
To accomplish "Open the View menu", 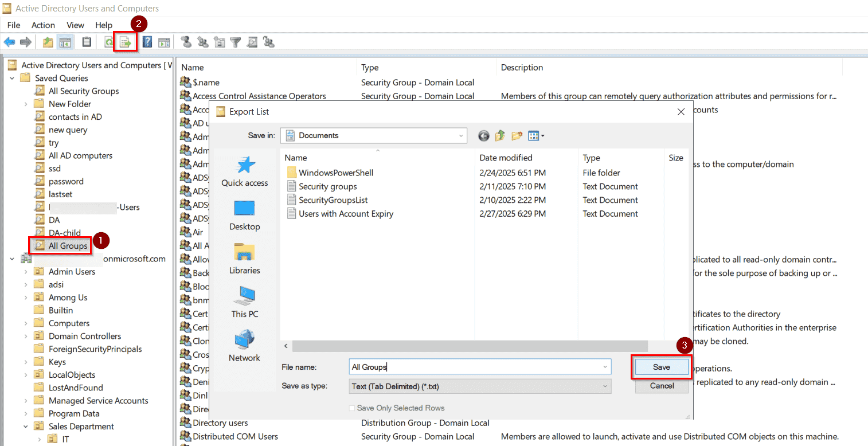I will [75, 25].
